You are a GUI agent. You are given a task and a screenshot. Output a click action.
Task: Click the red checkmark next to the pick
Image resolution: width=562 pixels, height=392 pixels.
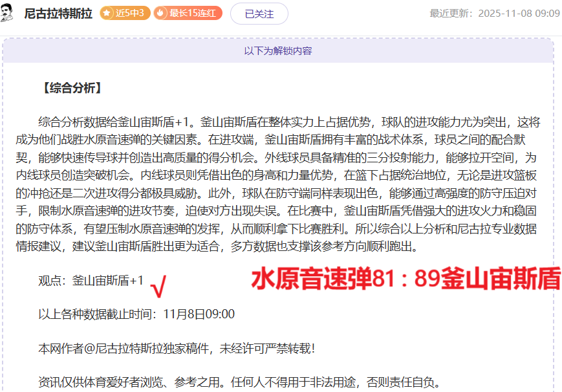coord(158,283)
